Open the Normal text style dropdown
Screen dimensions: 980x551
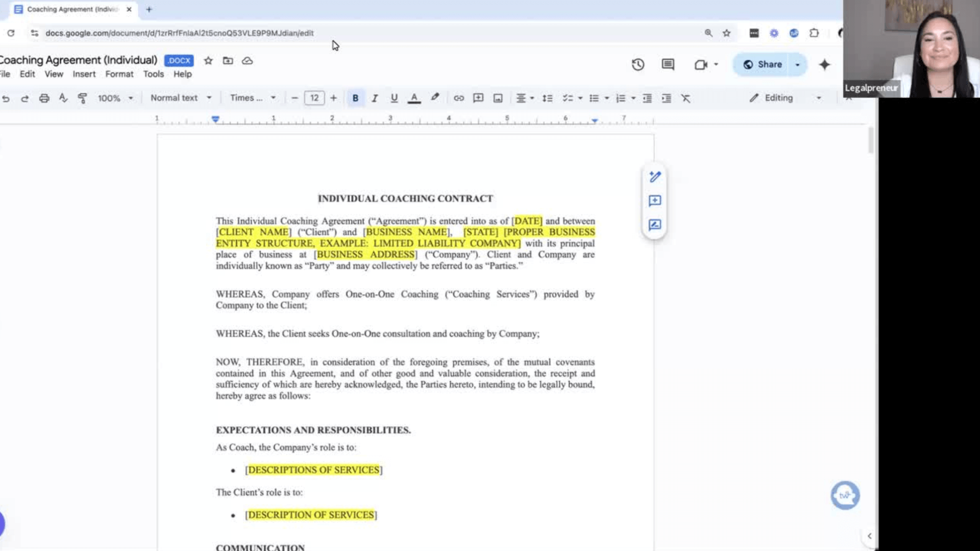point(181,97)
